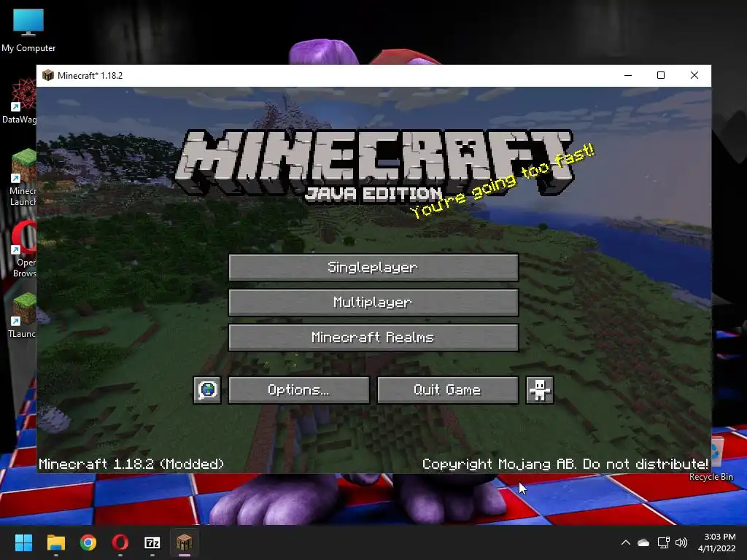Open the language selection globe icon

tap(207, 390)
